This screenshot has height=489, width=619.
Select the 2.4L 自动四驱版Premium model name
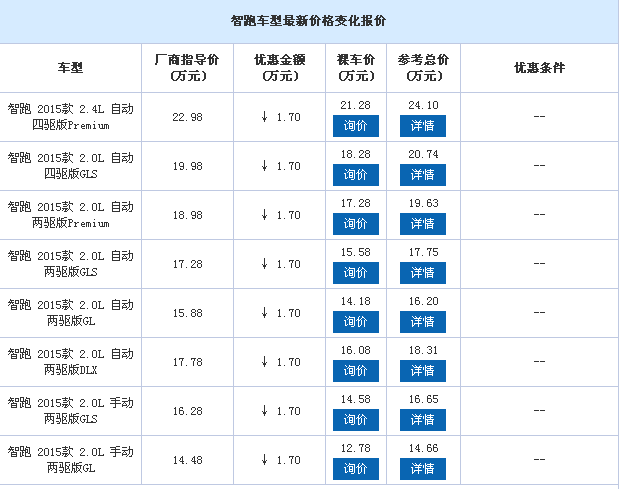coord(71,117)
